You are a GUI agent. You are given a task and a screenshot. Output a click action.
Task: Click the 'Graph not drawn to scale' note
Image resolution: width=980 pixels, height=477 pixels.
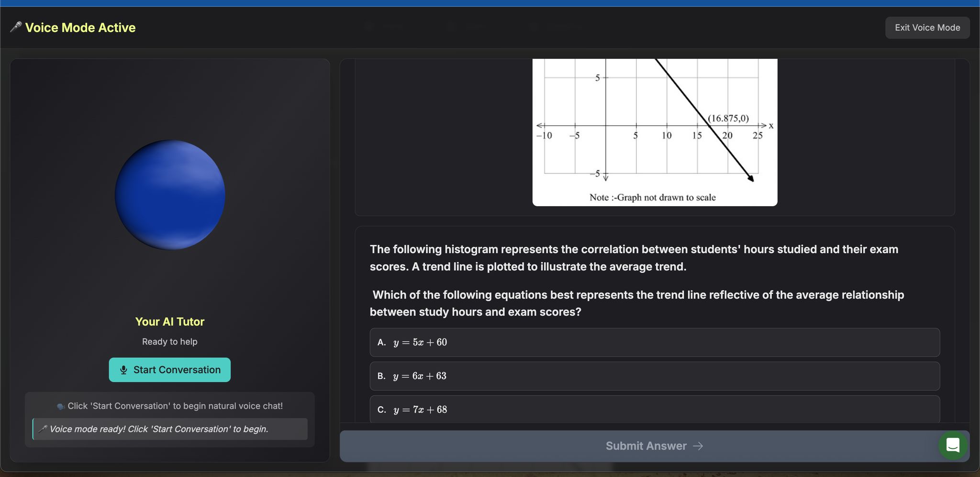tap(652, 198)
